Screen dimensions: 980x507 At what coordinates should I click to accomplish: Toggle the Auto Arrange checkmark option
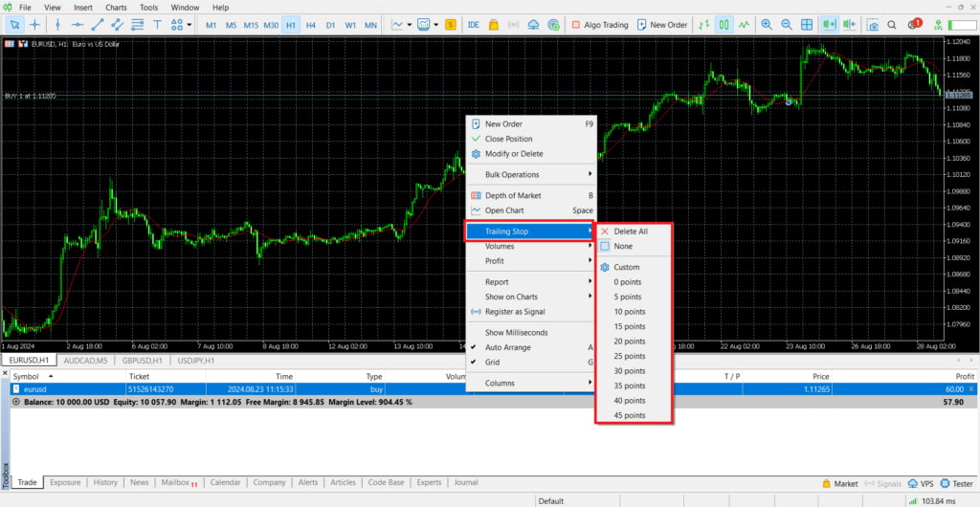point(531,347)
